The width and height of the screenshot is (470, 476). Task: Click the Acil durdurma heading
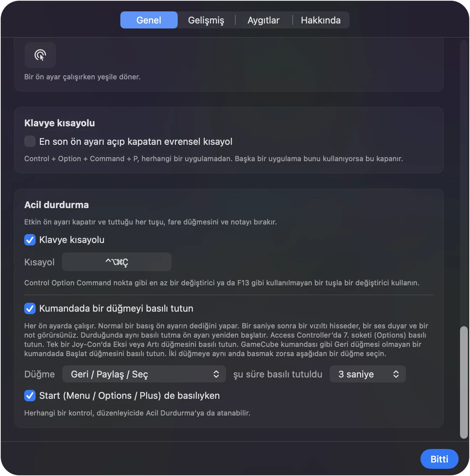[57, 205]
